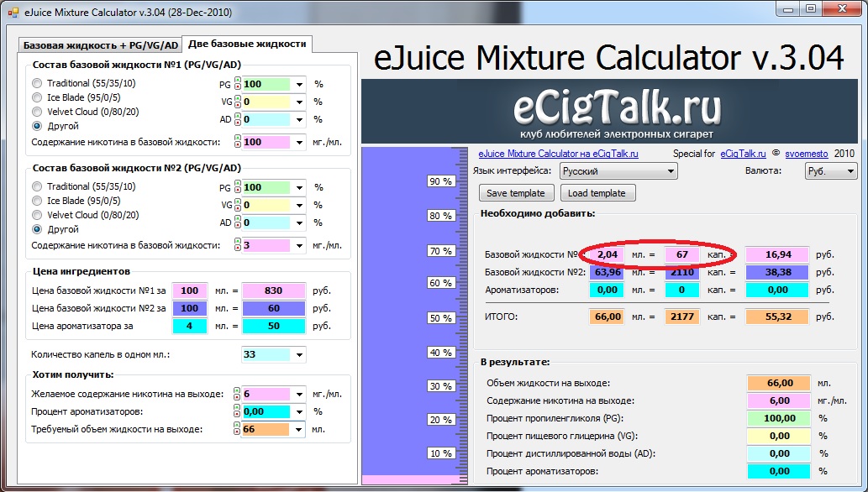Click green increase arrow for base №2 PG
This screenshot has height=492, width=868.
coord(238,185)
